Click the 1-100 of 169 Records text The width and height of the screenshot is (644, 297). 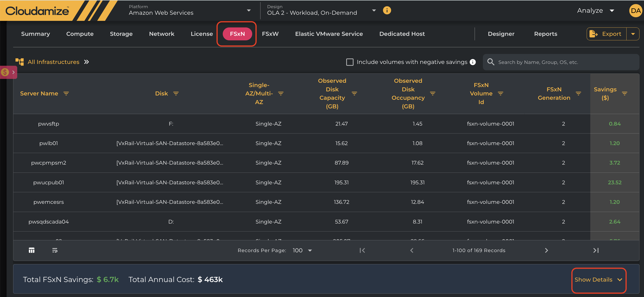click(x=479, y=250)
